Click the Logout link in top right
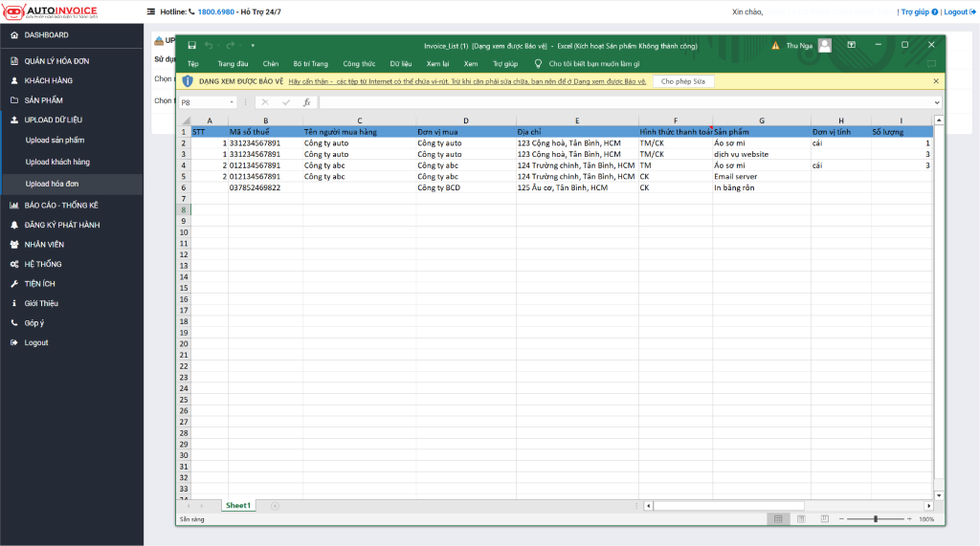 click(960, 11)
